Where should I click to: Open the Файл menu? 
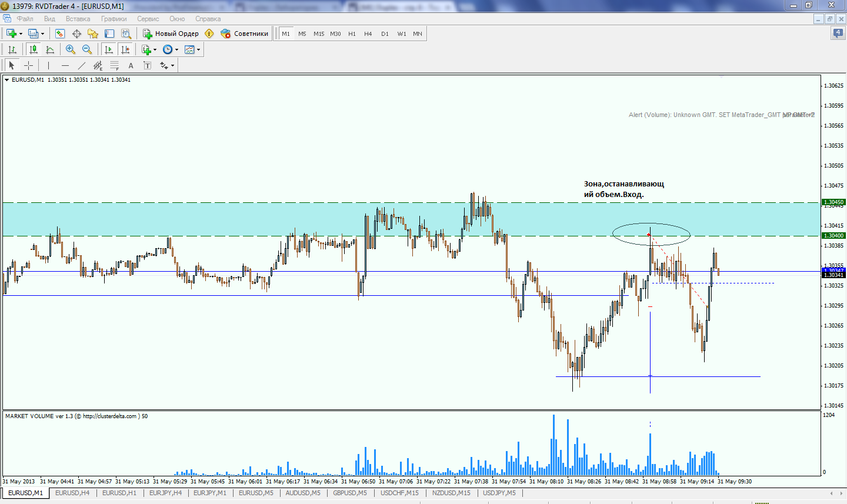(25, 19)
